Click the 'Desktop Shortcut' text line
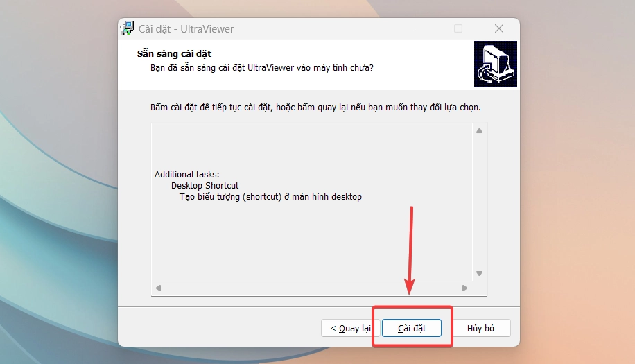The height and width of the screenshot is (364, 635). click(205, 185)
